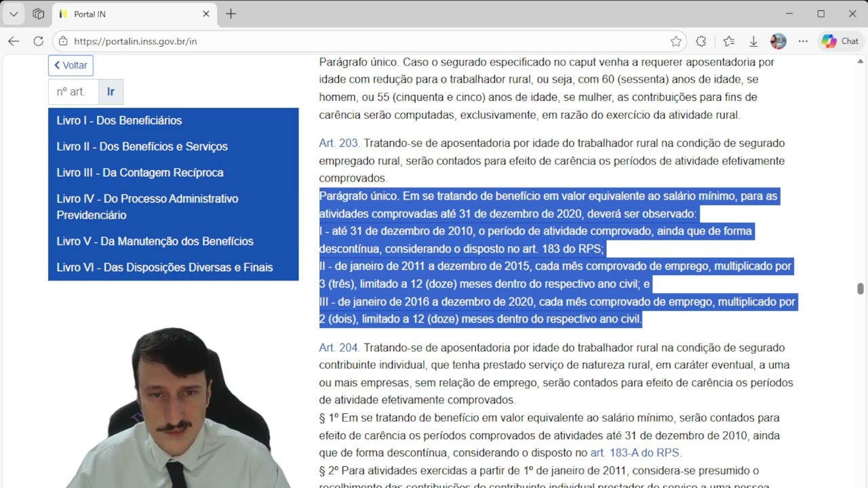Follow the Art. 204 link

click(x=340, y=348)
